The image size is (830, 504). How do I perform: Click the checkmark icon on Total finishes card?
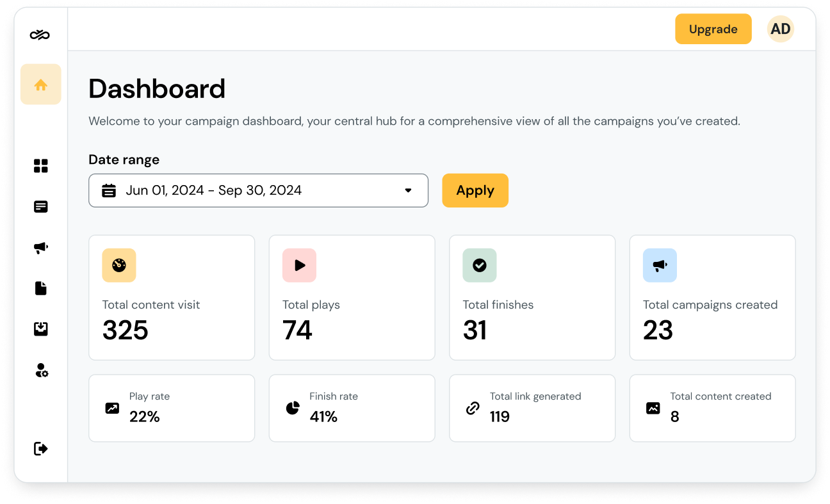coord(479,265)
